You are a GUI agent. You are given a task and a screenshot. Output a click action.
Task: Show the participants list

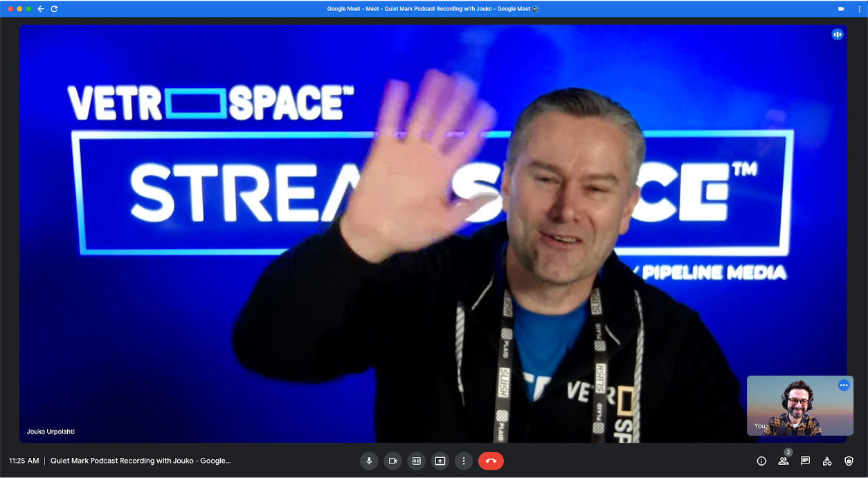coord(784,461)
